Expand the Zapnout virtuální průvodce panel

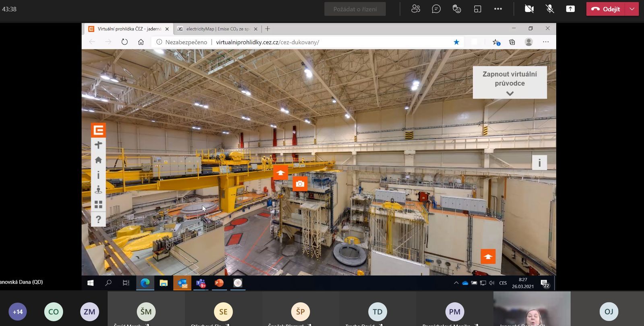[510, 93]
